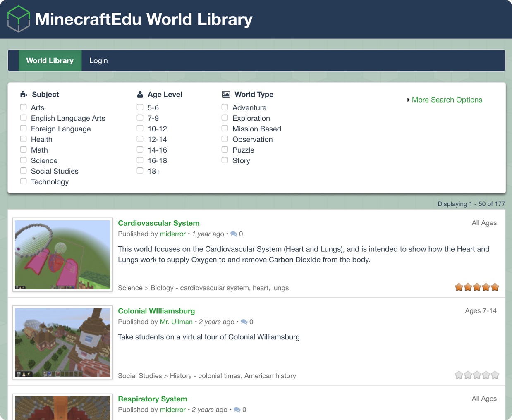The width and height of the screenshot is (512, 420).
Task: Open comments for Colonial Williamsburg
Action: click(244, 322)
